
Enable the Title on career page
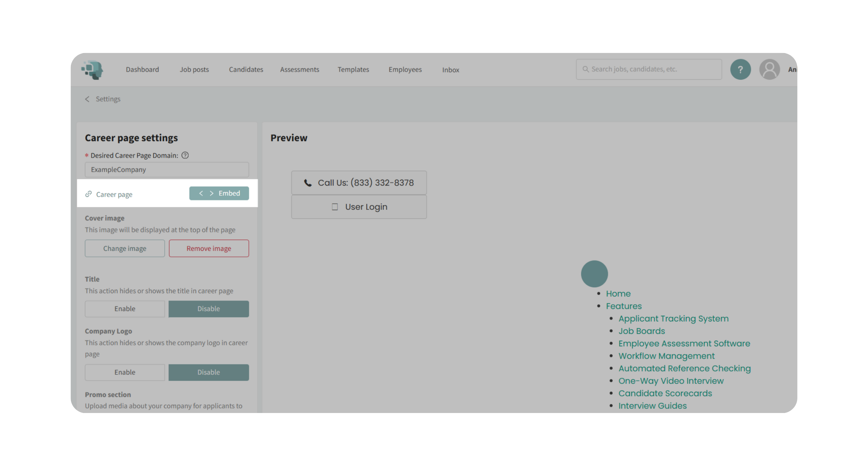[x=125, y=309]
